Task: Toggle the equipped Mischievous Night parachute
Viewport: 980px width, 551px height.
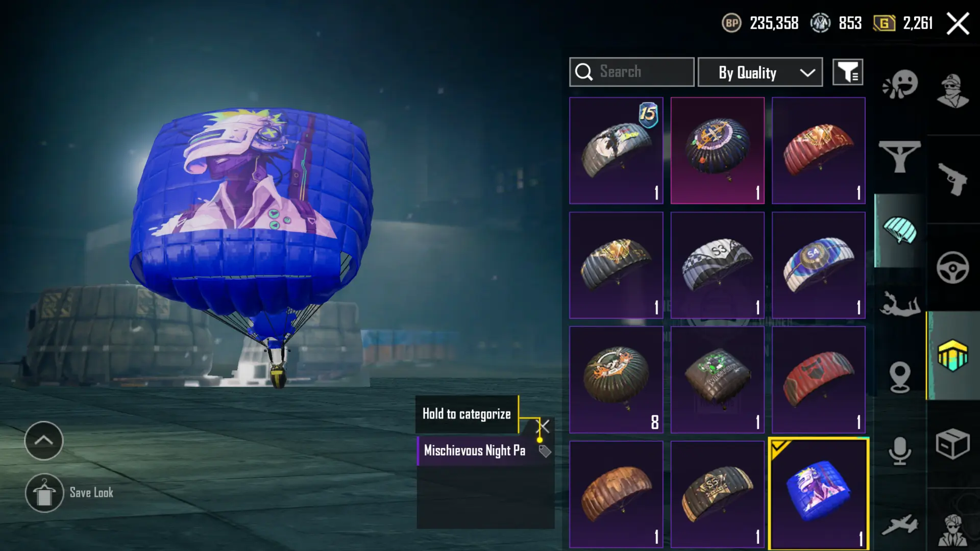Action: [x=819, y=495]
